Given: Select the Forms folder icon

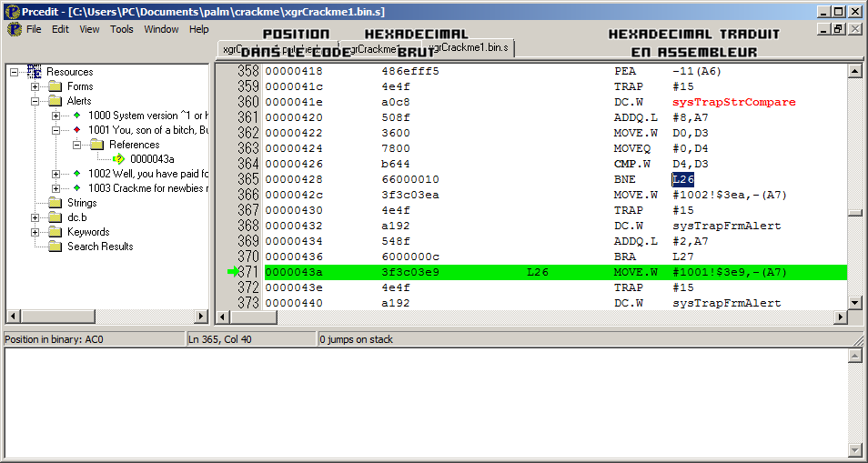Looking at the screenshot, I should pyautogui.click(x=55, y=86).
